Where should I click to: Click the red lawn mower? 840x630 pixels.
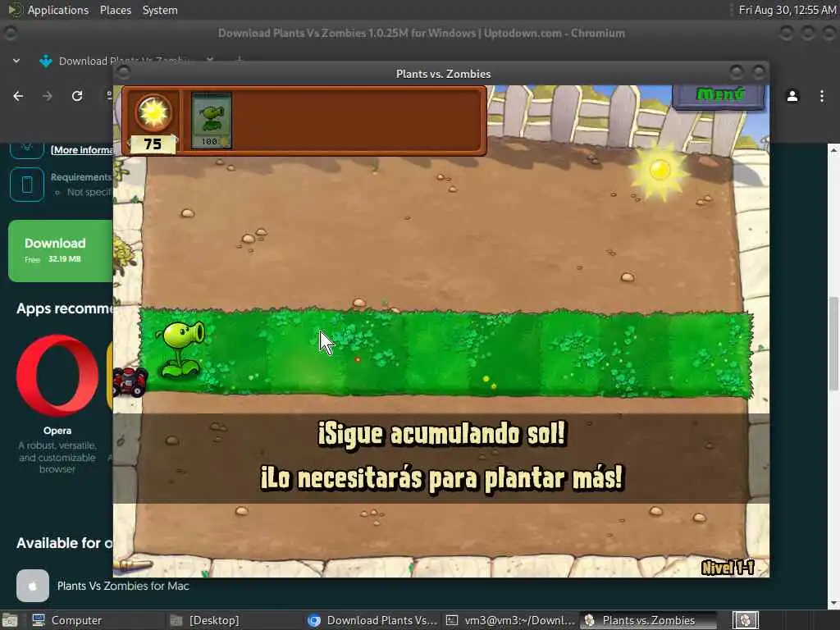[129, 381]
